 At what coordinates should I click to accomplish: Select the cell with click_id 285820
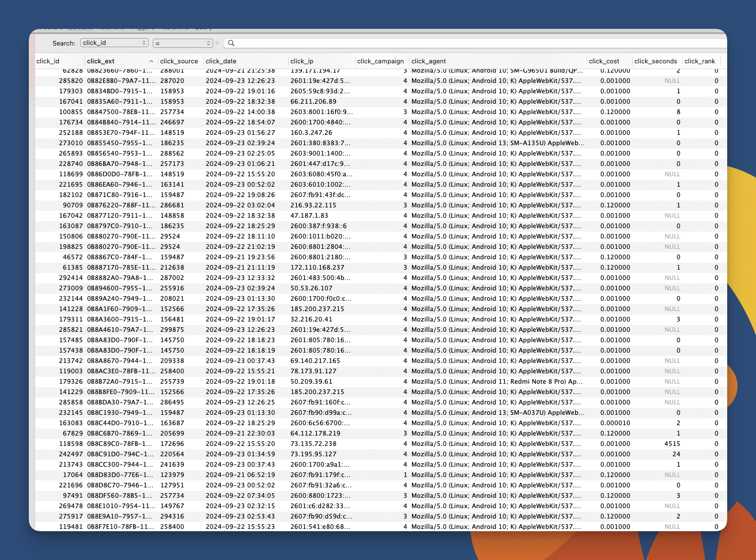(x=71, y=81)
